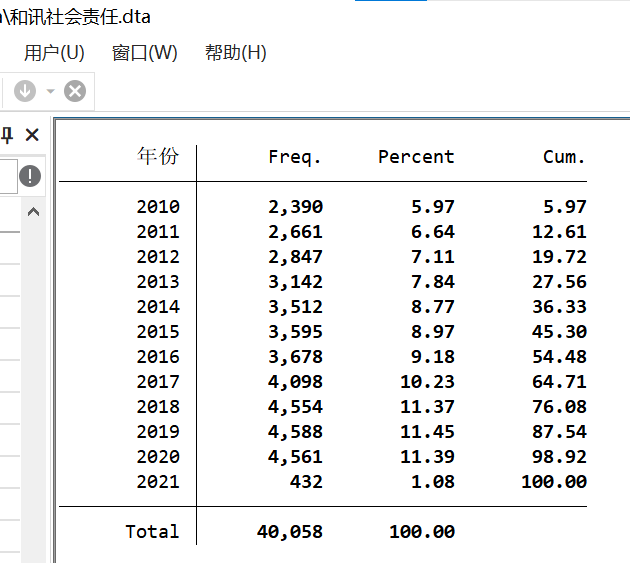The height and width of the screenshot is (563, 630).
Task: Close the side panel with the X
Action: tap(32, 135)
